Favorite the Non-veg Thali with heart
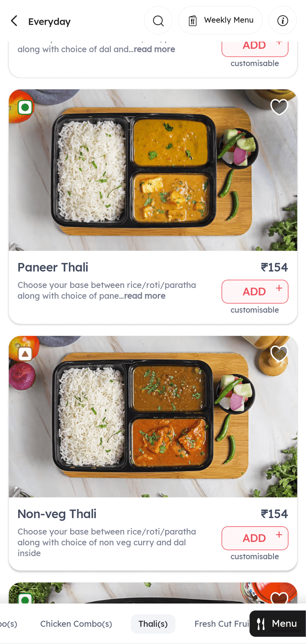 279,353
